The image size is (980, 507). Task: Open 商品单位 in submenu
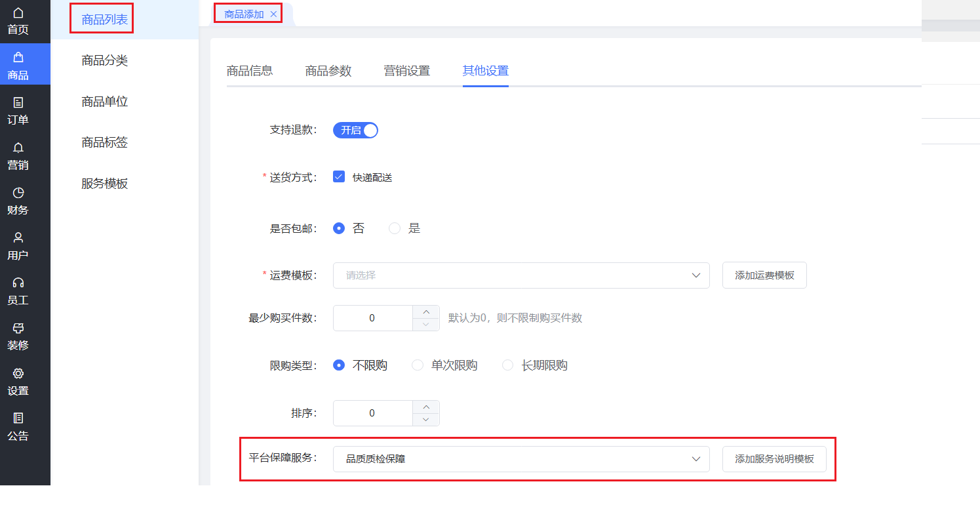pyautogui.click(x=105, y=102)
